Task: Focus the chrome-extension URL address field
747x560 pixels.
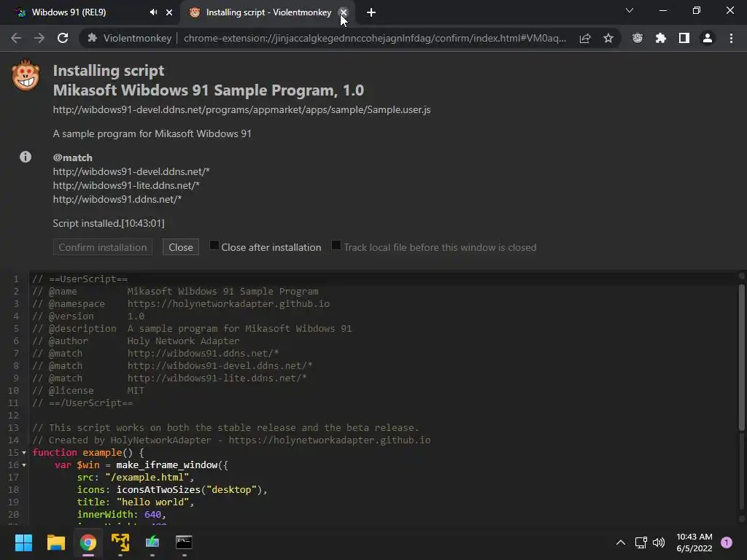Action: (x=374, y=38)
